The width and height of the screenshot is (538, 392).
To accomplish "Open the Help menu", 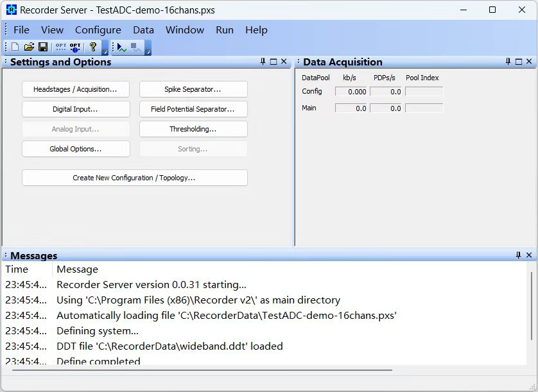I will 256,30.
